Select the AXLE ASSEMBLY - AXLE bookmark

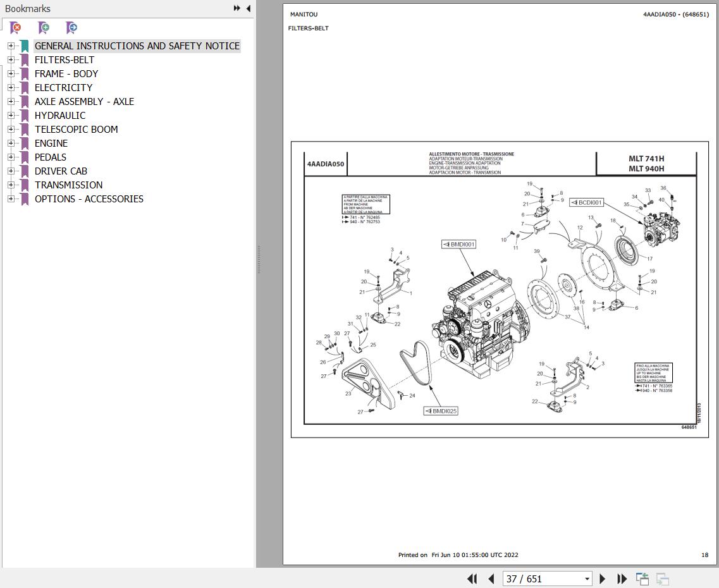point(84,101)
